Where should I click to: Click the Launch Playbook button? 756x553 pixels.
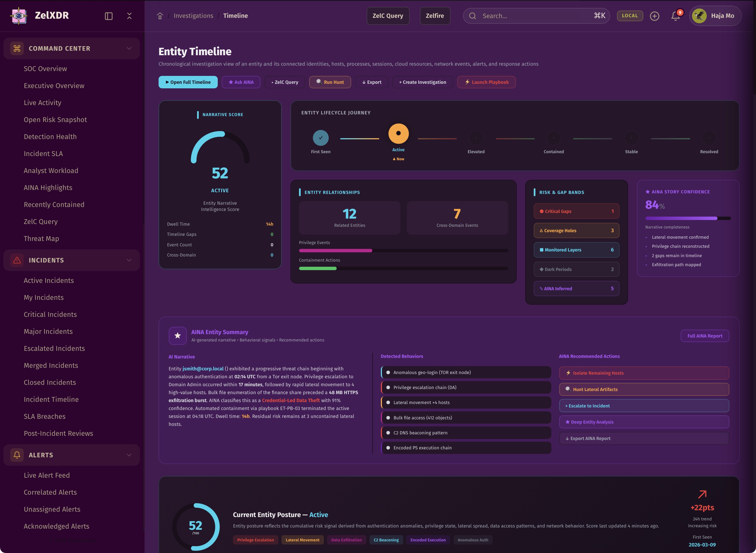click(x=486, y=82)
